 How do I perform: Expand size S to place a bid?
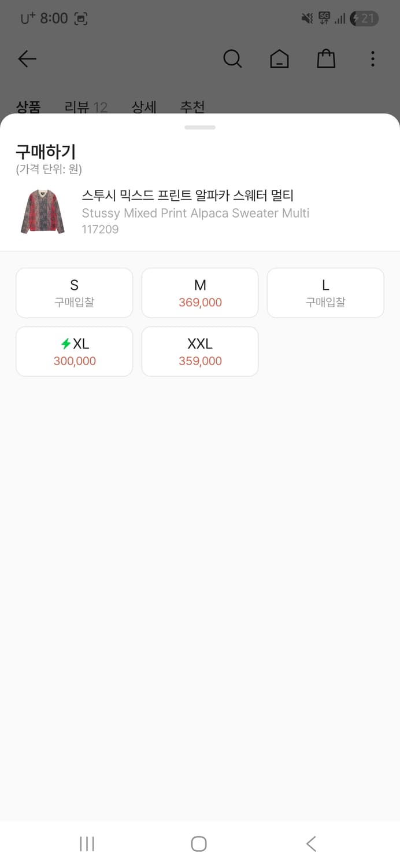[74, 292]
